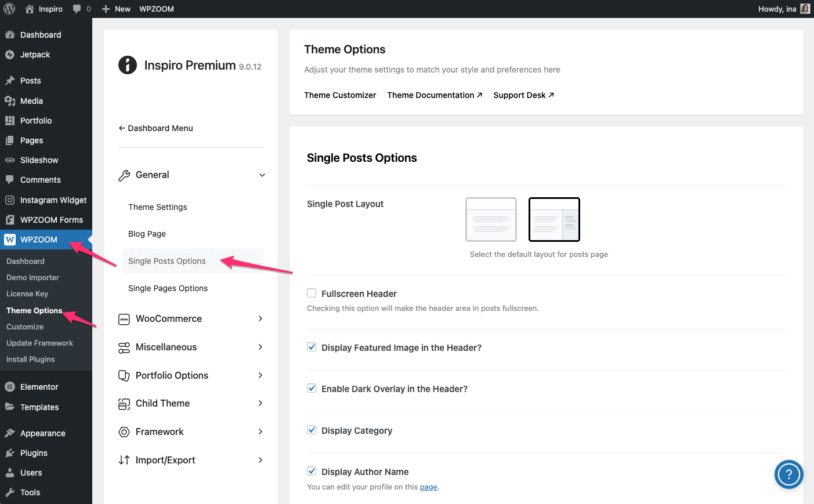This screenshot has width=814, height=504.
Task: Open Theme Settings submenu item
Action: [x=158, y=207]
